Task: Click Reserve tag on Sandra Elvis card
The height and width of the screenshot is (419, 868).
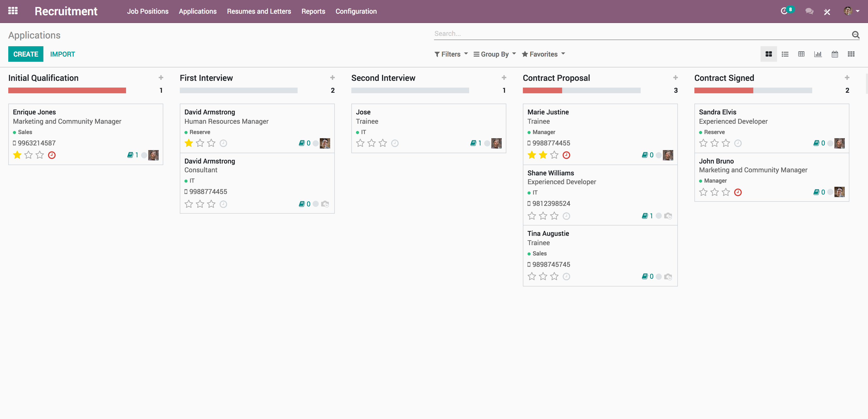Action: pyautogui.click(x=714, y=132)
